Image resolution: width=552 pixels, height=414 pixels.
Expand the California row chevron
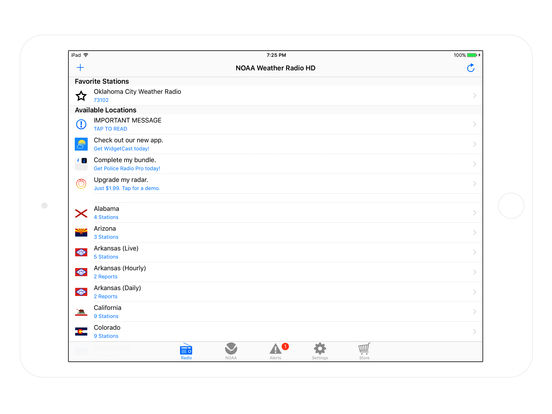coord(475,312)
